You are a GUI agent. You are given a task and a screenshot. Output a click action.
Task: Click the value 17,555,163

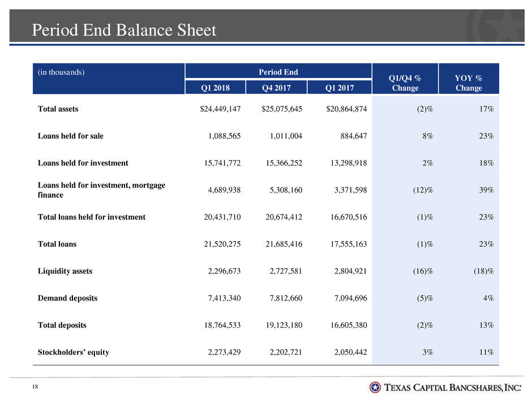(x=349, y=244)
